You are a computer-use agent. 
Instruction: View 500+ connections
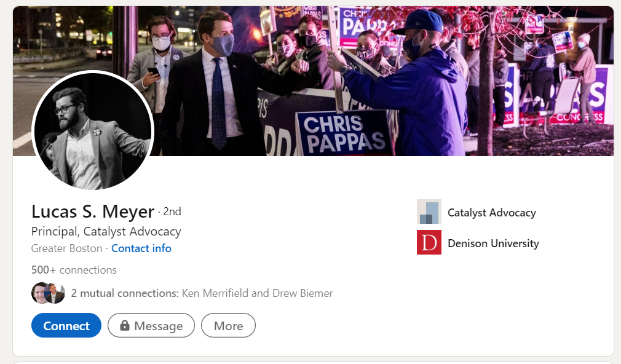73,269
